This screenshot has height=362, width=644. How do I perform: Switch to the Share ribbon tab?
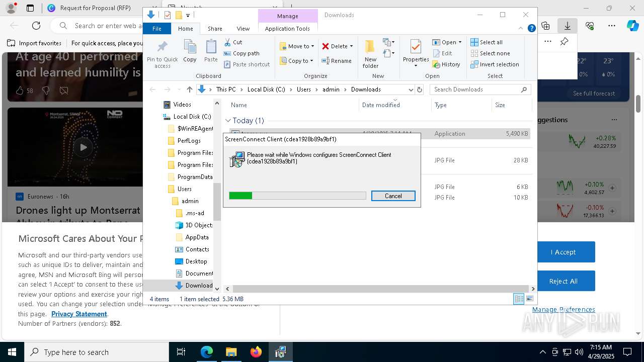coord(215,29)
